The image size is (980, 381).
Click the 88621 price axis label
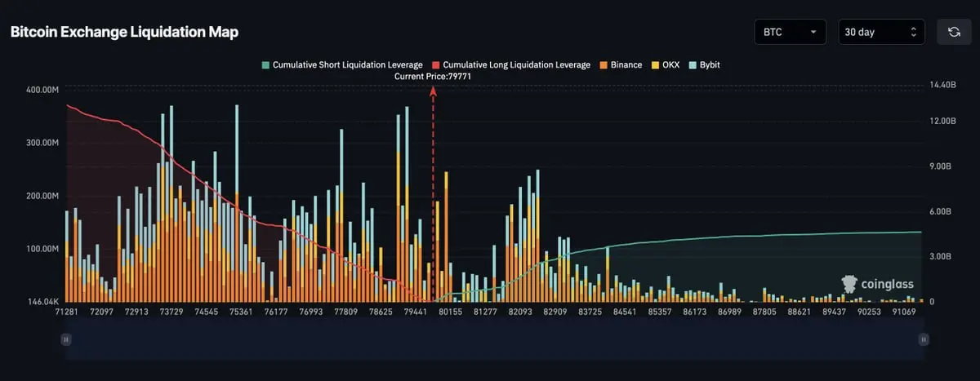pyautogui.click(x=800, y=312)
